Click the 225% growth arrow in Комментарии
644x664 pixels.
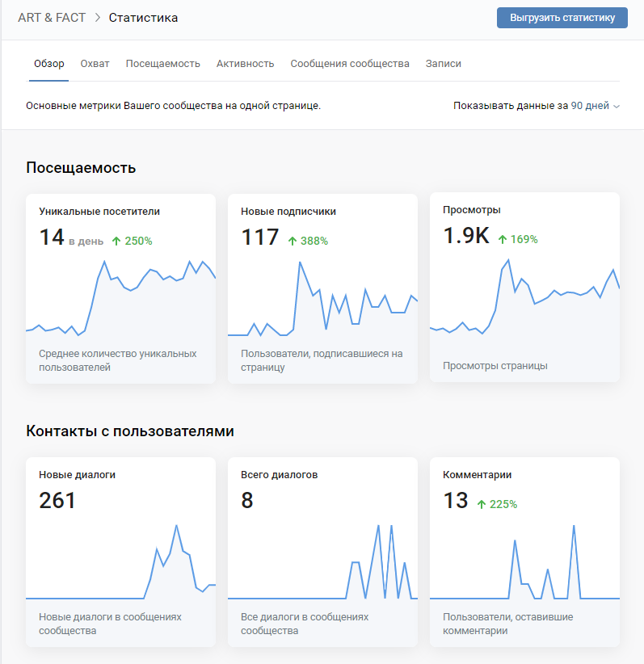point(482,505)
